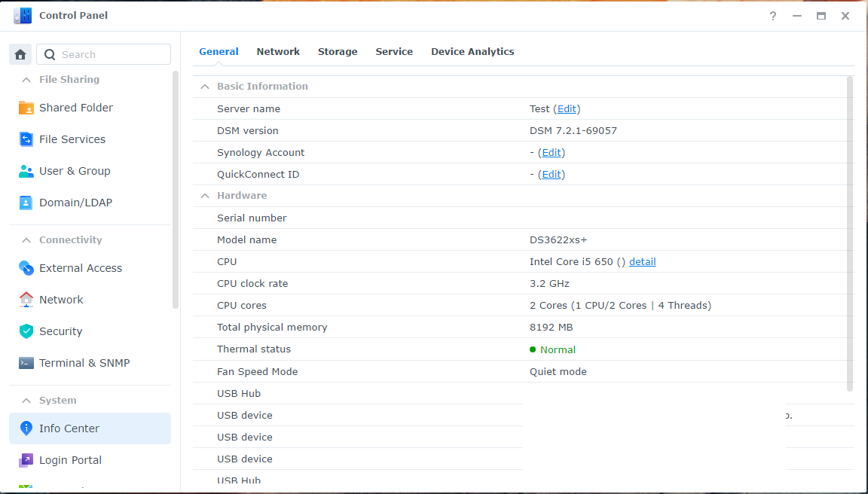This screenshot has width=868, height=494.
Task: Click into the Search field
Action: [103, 54]
